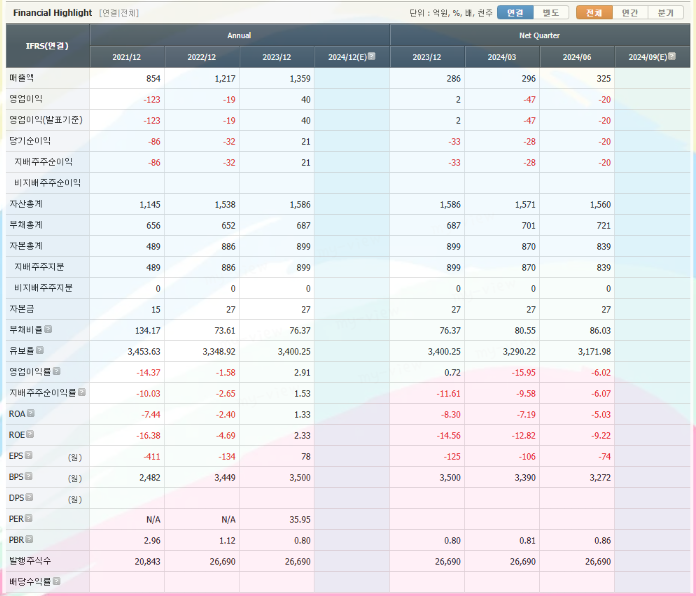Click the 1,359 revenue value
Viewport: 696px width, 596px height.
click(300, 79)
